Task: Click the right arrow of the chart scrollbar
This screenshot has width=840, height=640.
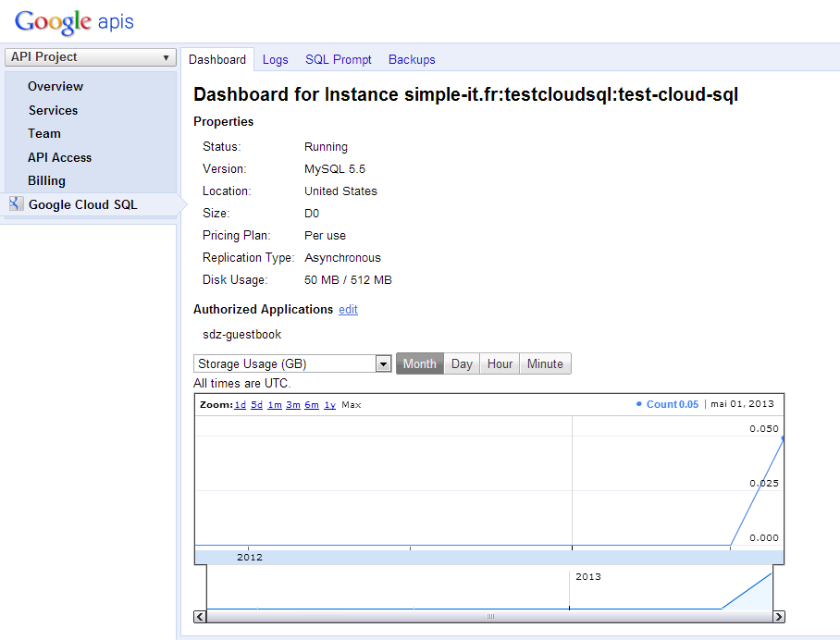Action: (x=778, y=616)
